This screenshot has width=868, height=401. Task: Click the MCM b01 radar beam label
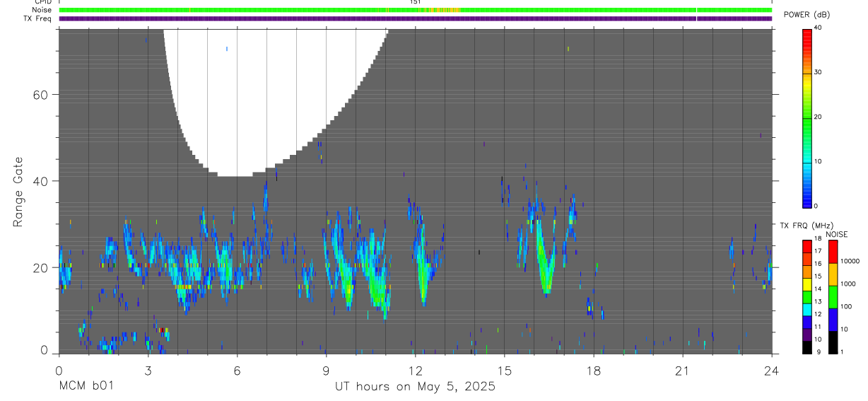85,387
